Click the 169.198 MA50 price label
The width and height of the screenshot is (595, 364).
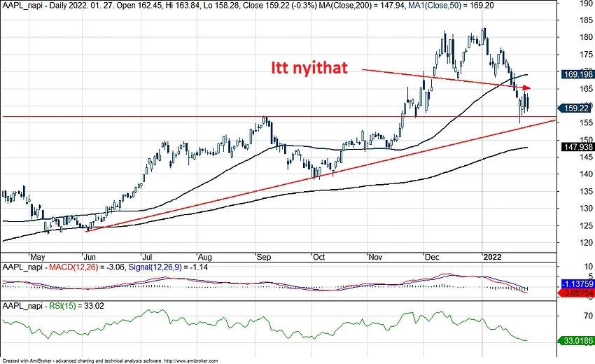578,74
